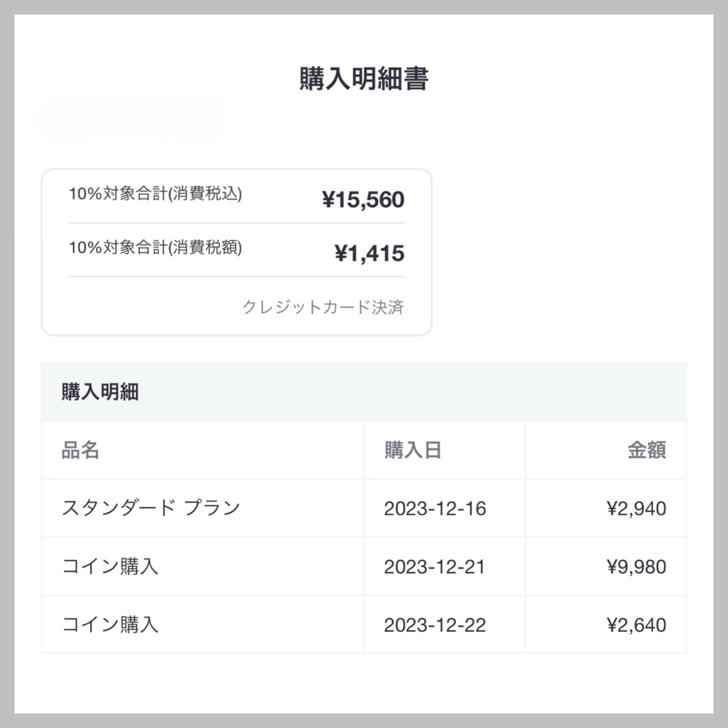This screenshot has width=728, height=728.
Task: Click the ¥9,980 amount cell
Action: [636, 567]
